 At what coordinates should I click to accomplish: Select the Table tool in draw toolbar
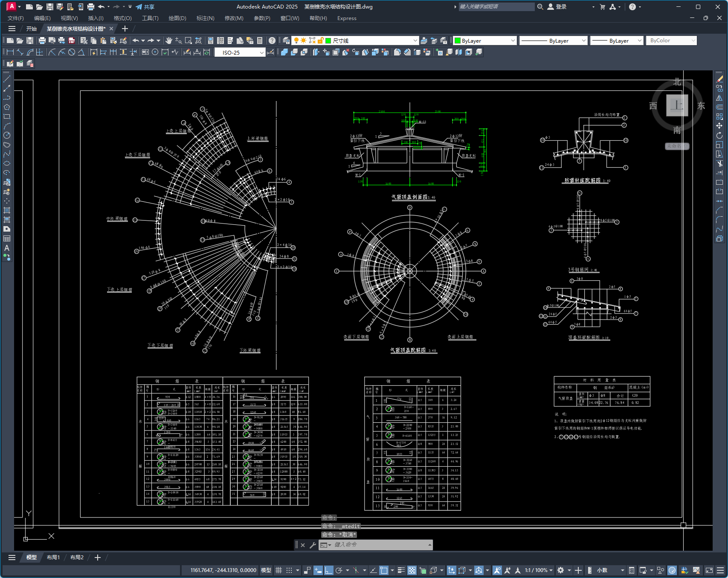(7, 238)
